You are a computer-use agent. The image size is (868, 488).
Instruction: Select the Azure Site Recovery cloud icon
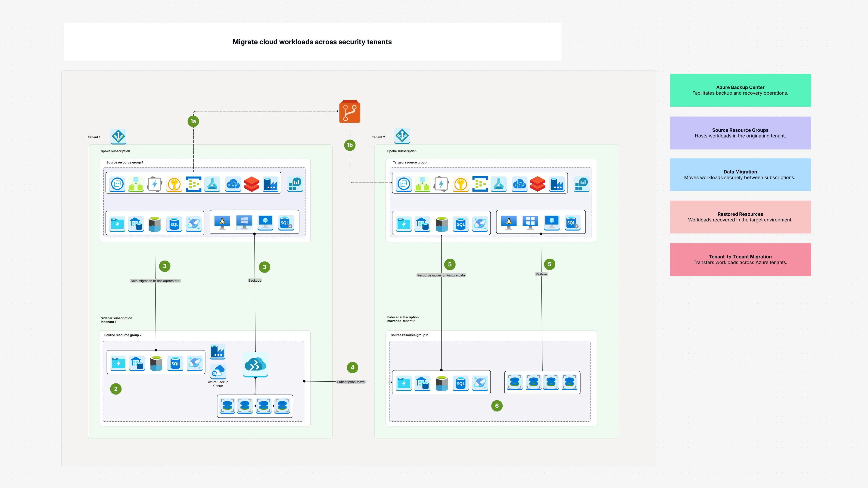tap(255, 365)
